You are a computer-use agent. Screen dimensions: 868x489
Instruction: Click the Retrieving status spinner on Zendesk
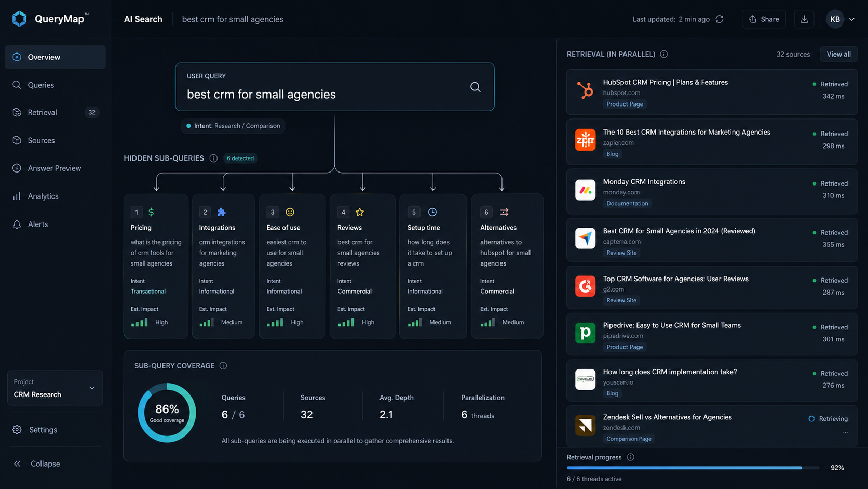(x=811, y=419)
